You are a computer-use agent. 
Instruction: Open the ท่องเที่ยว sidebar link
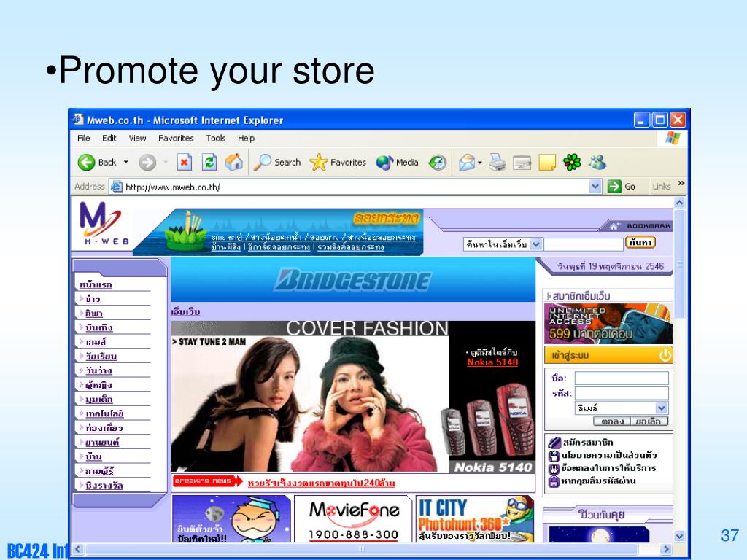click(104, 427)
